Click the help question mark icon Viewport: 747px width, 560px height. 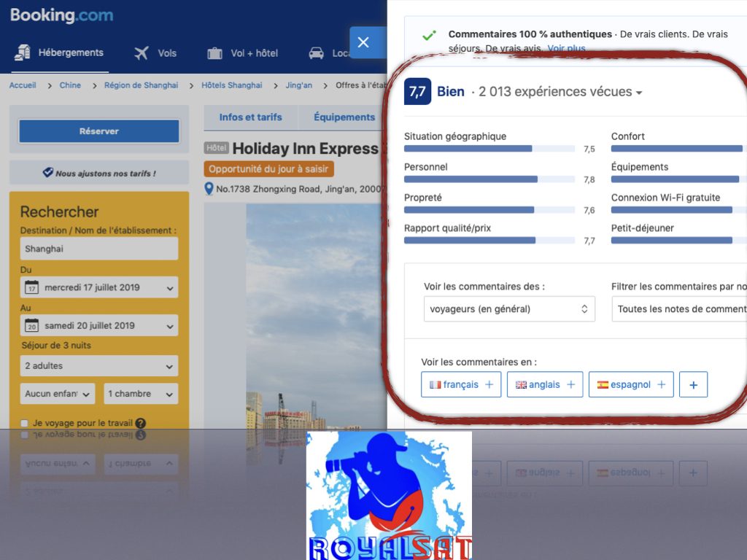(140, 423)
